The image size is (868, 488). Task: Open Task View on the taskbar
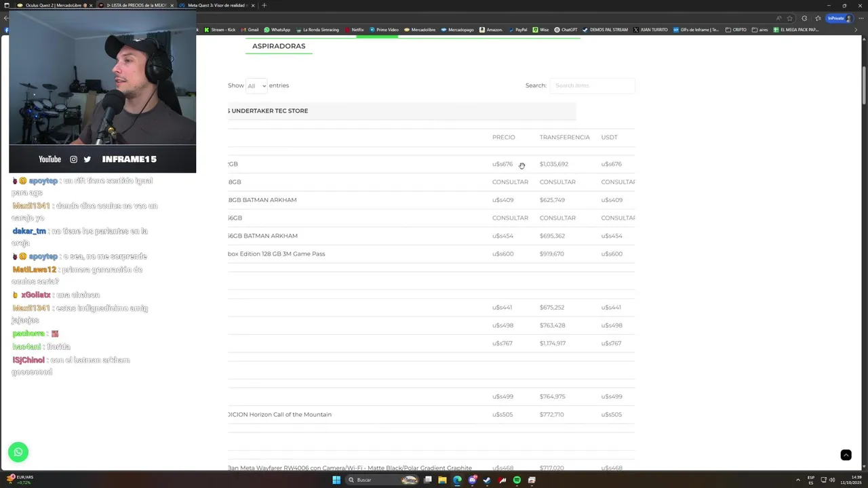427,480
